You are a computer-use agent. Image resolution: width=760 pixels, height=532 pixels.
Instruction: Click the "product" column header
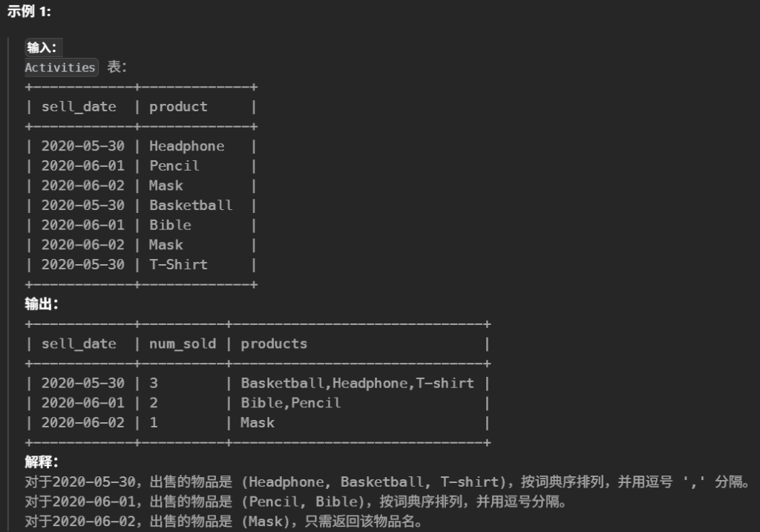[178, 107]
